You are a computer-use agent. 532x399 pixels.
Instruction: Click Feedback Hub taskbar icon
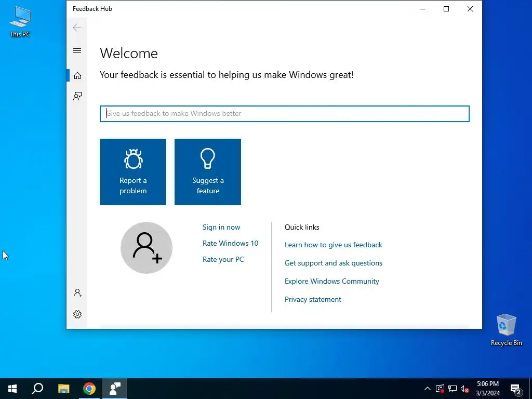click(x=115, y=389)
